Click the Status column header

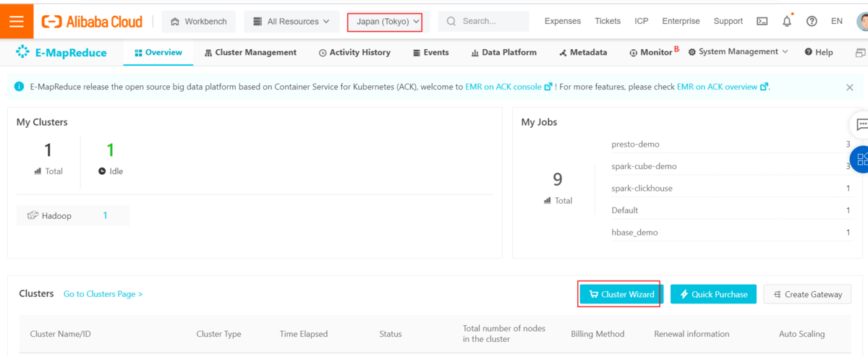(391, 334)
